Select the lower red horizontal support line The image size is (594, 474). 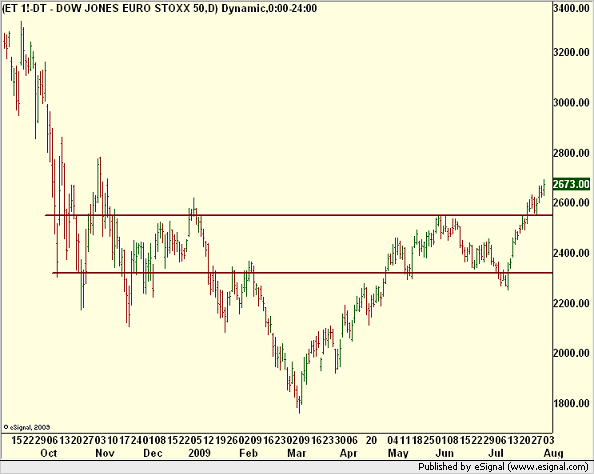click(302, 273)
